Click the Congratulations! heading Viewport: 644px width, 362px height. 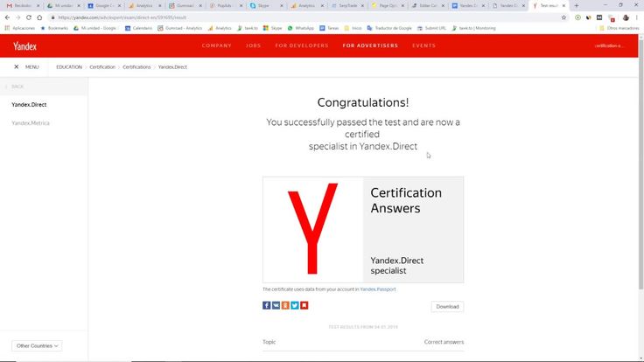363,102
